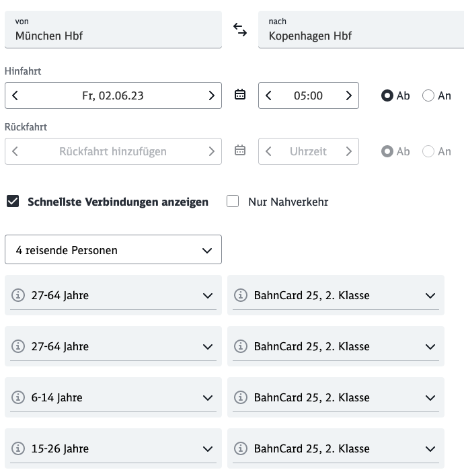The image size is (464, 476).
Task: Click the return 'Uhrzeit' time field
Action: (x=308, y=151)
